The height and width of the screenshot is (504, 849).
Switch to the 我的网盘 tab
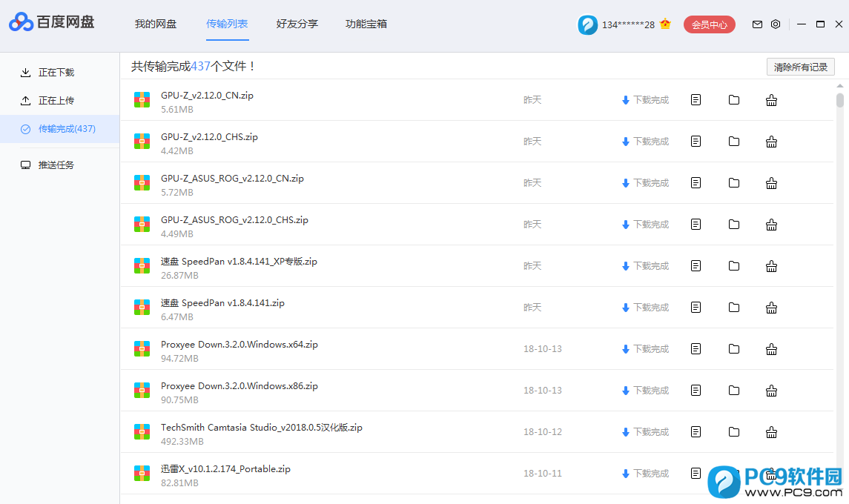(x=156, y=24)
